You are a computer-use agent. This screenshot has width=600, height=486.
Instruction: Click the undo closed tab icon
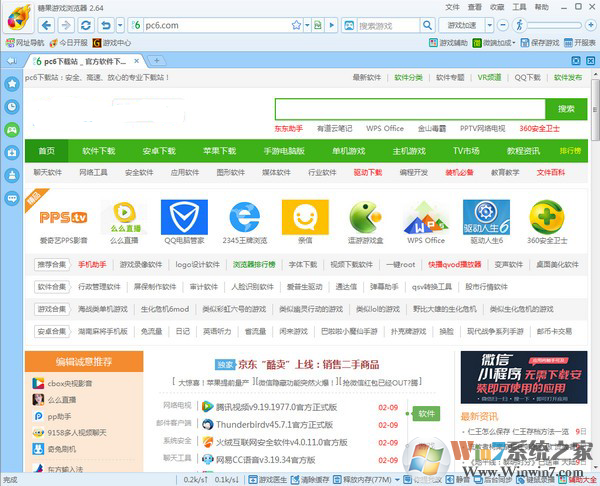[106, 26]
